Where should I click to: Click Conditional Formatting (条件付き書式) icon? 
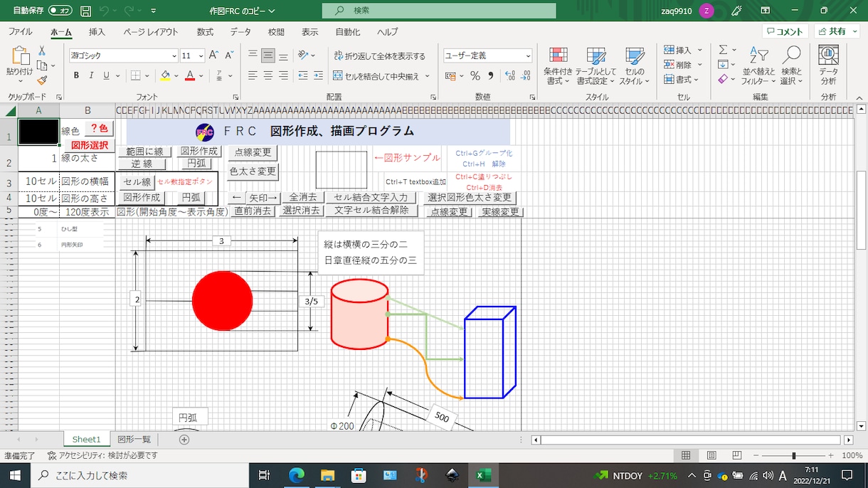559,66
